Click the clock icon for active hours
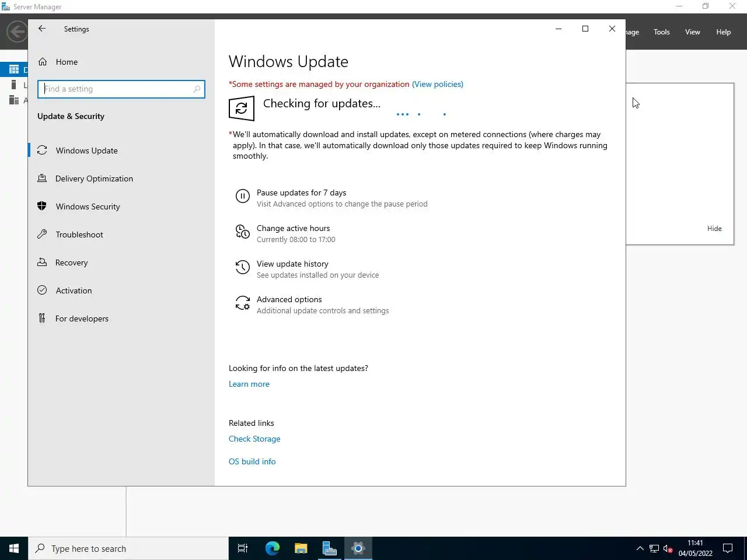The image size is (747, 560). pos(242,232)
